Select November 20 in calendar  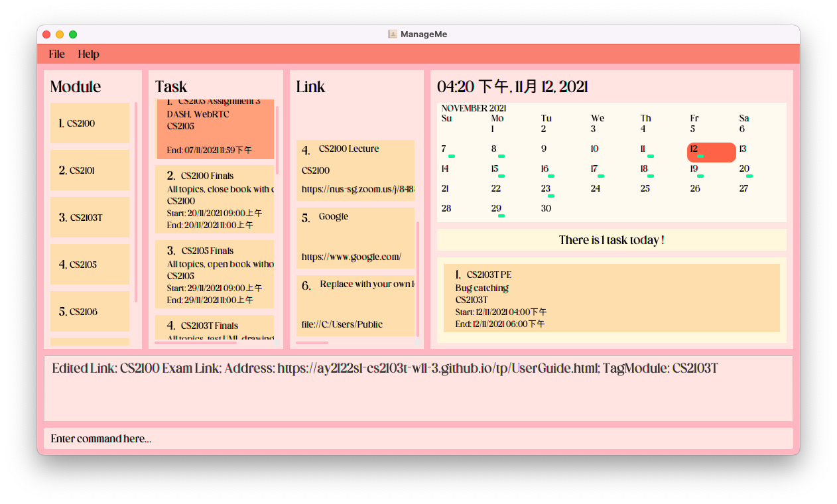(x=744, y=169)
